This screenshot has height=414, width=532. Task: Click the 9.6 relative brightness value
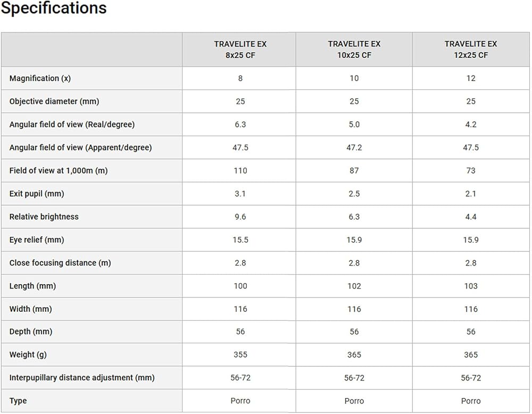[240, 217]
